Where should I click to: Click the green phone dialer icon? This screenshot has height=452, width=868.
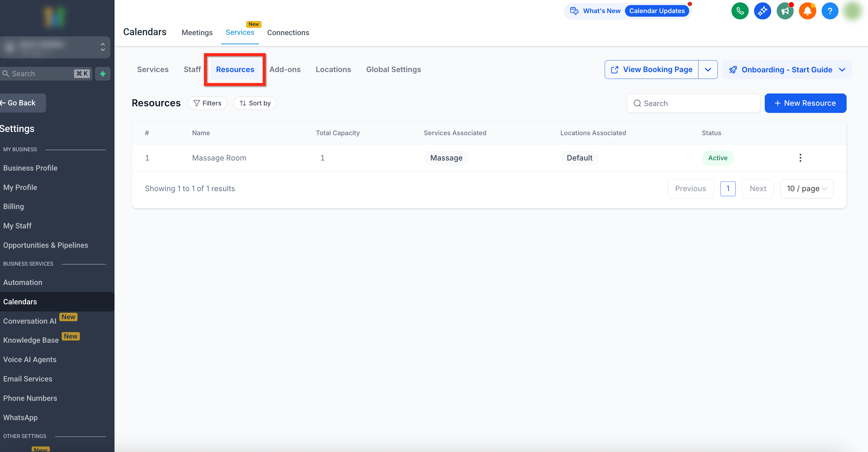click(x=739, y=11)
